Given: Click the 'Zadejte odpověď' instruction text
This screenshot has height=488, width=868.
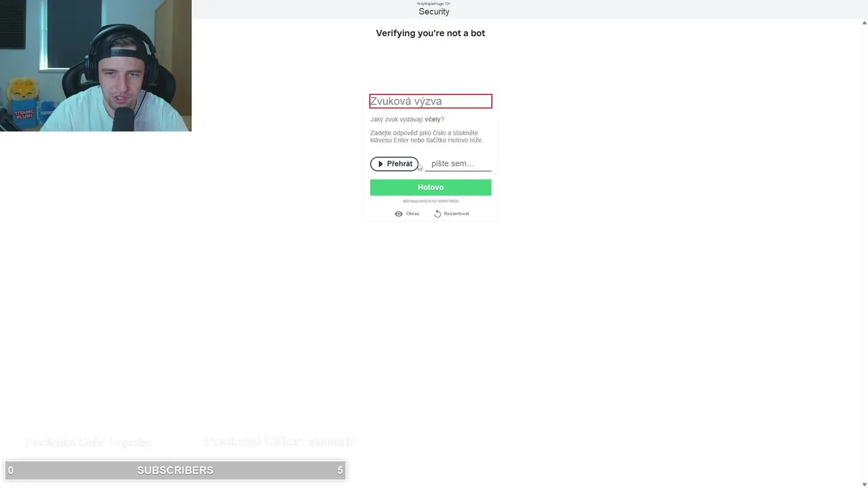Looking at the screenshot, I should 427,136.
